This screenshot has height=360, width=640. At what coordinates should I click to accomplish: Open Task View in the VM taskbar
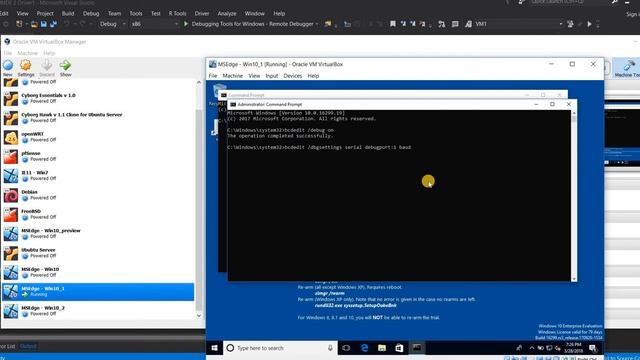pyautogui.click(x=346, y=348)
